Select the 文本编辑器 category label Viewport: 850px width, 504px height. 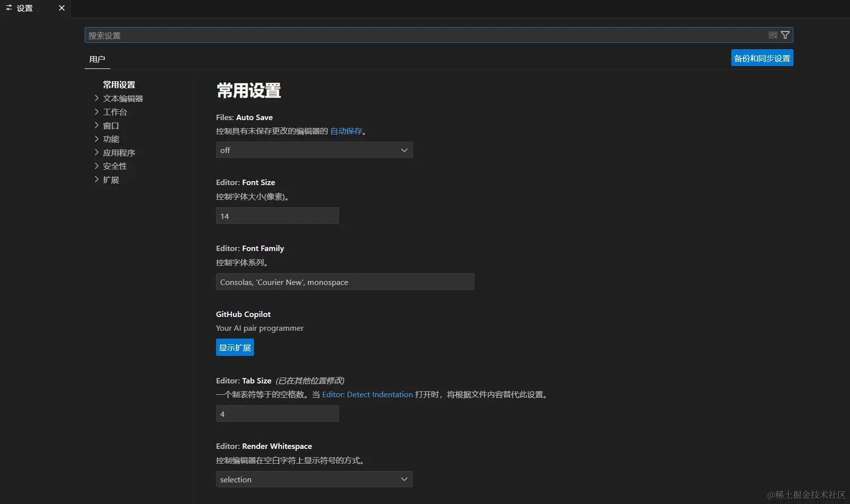tap(123, 98)
